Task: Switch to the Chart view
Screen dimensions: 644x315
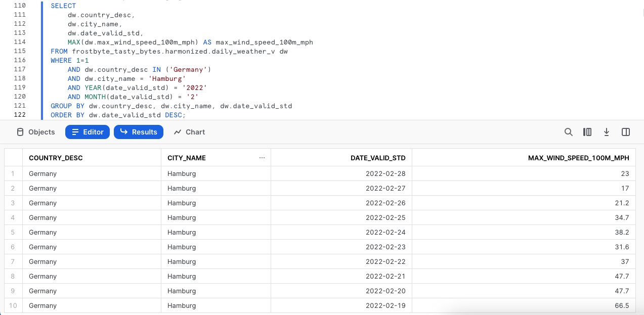Action: click(189, 132)
